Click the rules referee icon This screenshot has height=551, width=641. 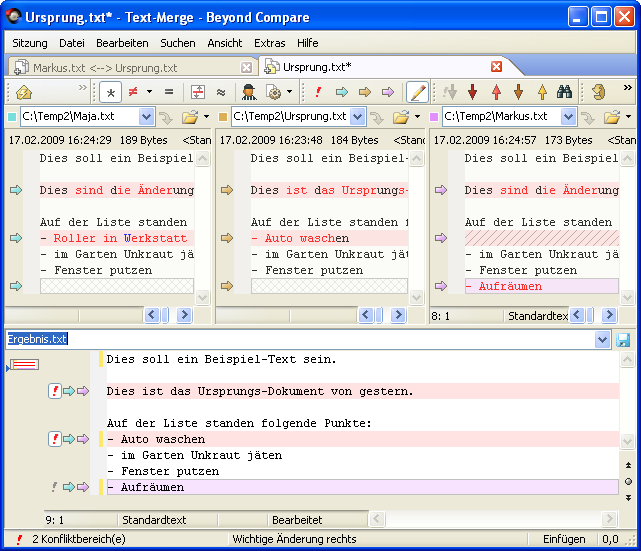[x=248, y=92]
